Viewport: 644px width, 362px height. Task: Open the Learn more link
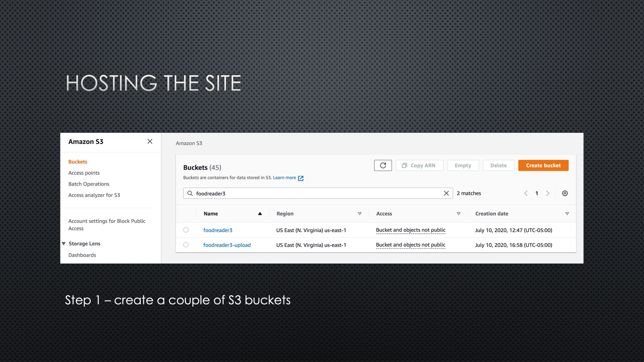tap(284, 178)
